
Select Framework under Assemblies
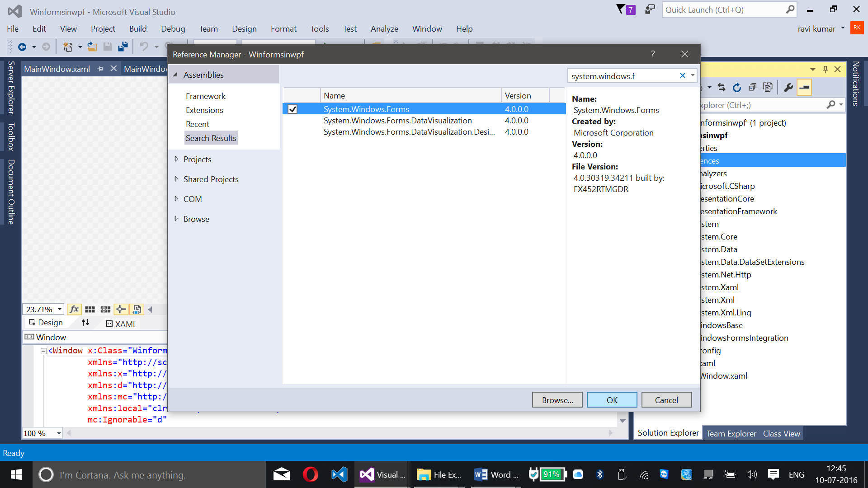206,96
